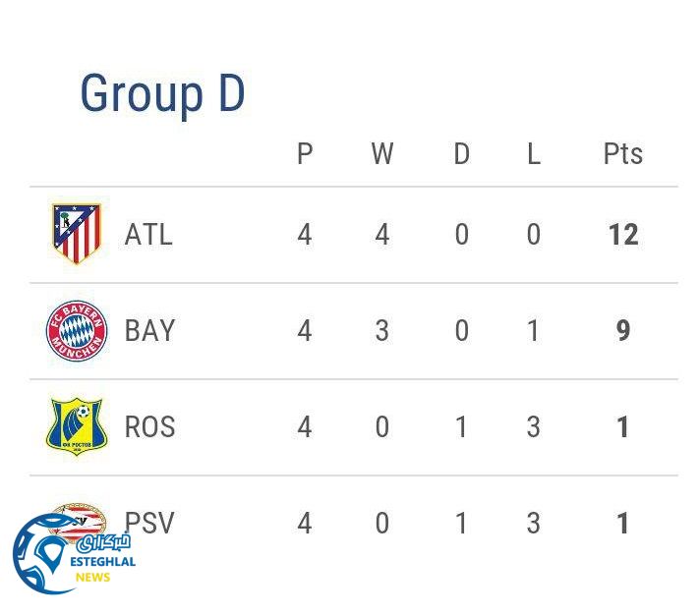Image resolution: width=700 pixels, height=616 pixels.
Task: Select the BAY team name
Action: pyautogui.click(x=149, y=331)
